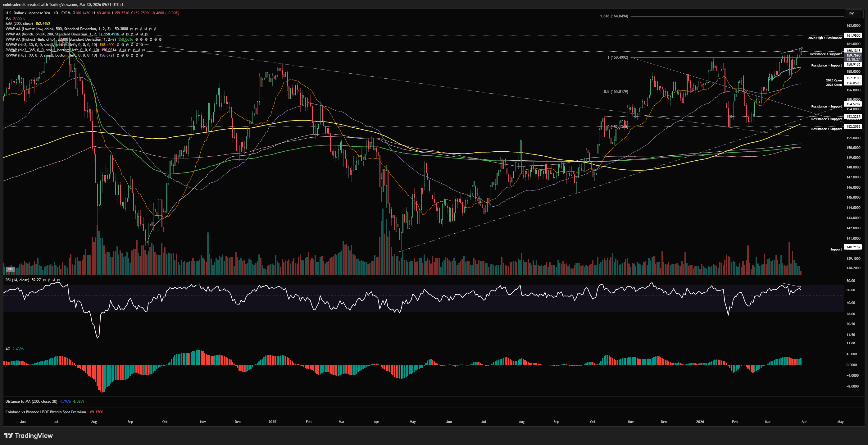This screenshot has height=445, width=868.
Task: Select the 140.2152 support price label
Action: (853, 247)
